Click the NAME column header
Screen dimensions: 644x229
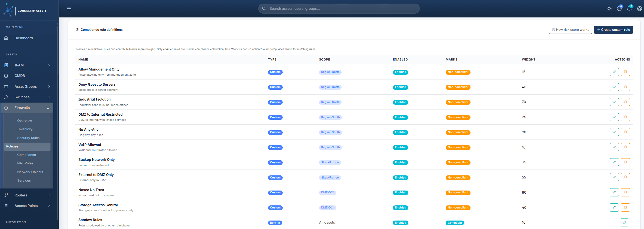pos(83,59)
